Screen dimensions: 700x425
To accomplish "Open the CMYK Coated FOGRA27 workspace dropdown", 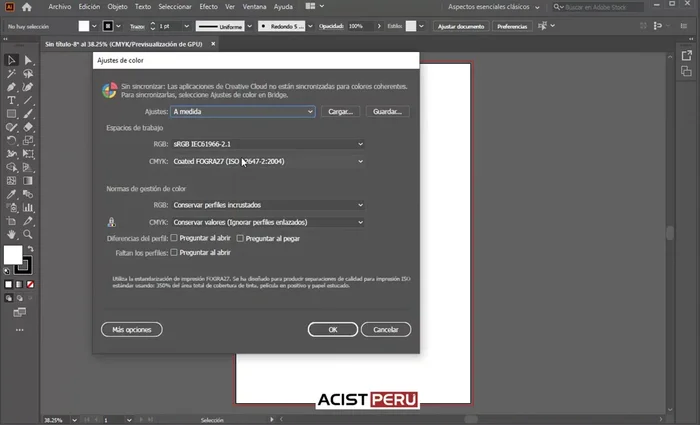I will (268, 162).
